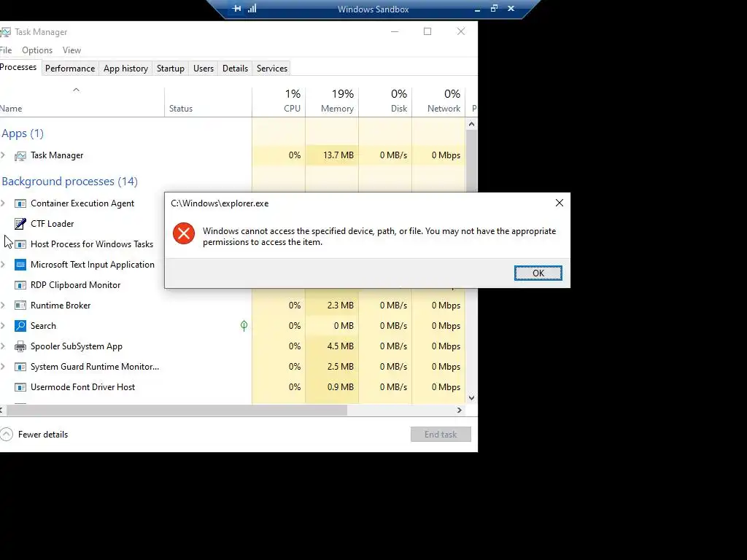747x560 pixels.
Task: Click the green leaf suspended status icon
Action: (x=244, y=326)
